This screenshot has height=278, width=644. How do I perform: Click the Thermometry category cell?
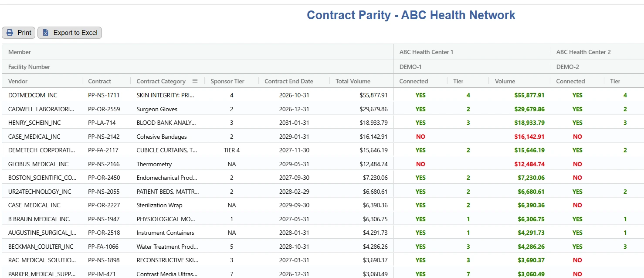[x=154, y=164]
